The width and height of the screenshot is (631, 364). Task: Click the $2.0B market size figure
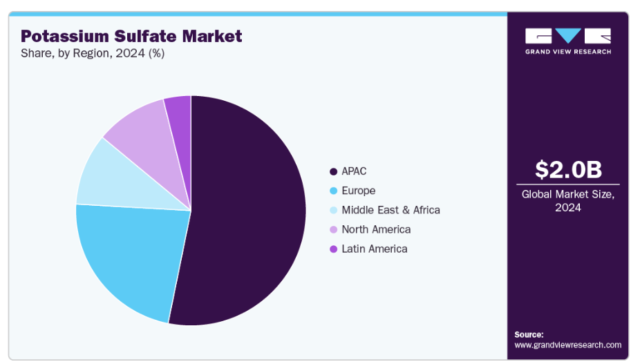tap(567, 169)
